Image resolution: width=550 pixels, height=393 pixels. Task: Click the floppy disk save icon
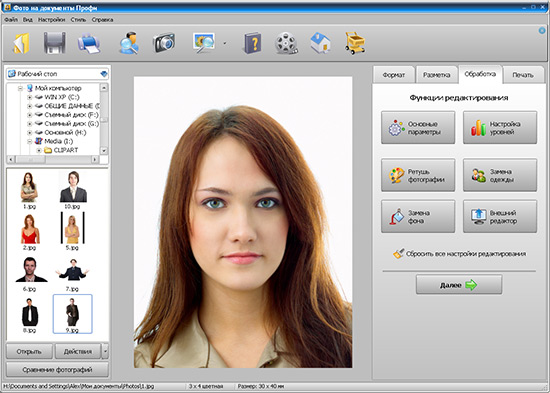point(54,43)
